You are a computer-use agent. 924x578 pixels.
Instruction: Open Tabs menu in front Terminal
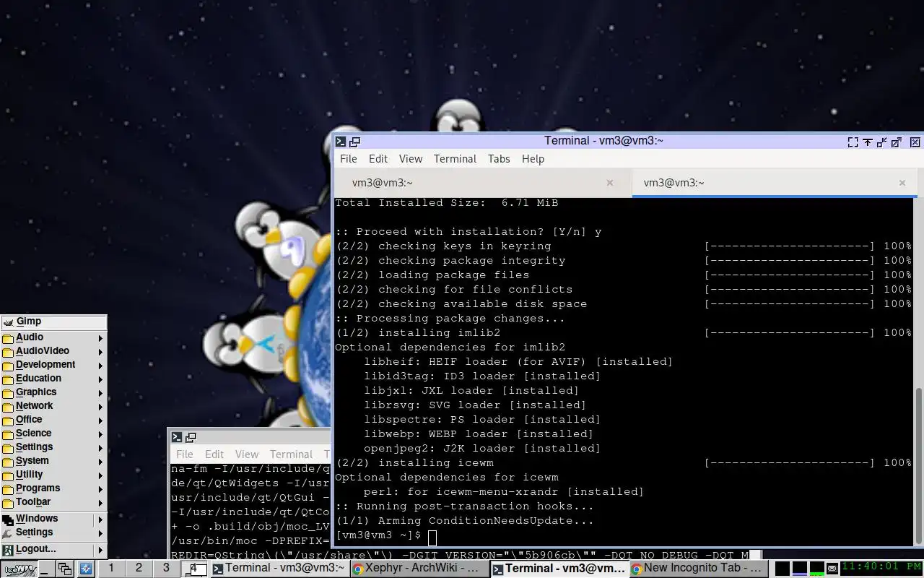pos(499,159)
